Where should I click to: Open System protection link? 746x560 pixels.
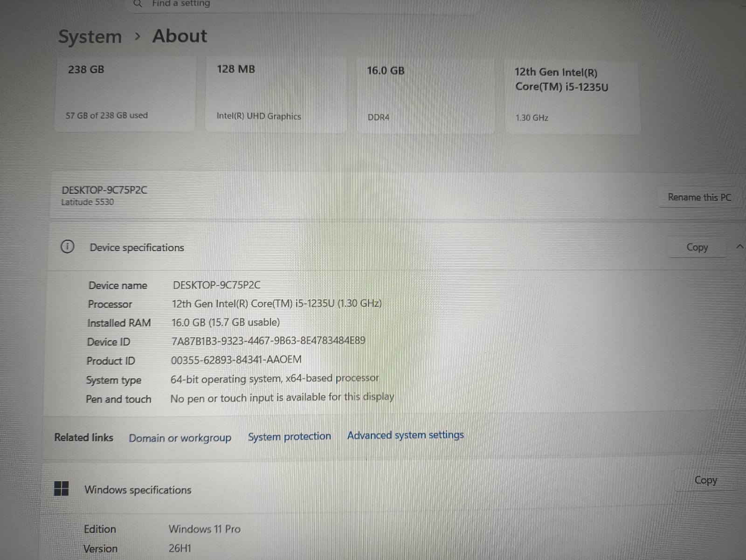coord(290,436)
